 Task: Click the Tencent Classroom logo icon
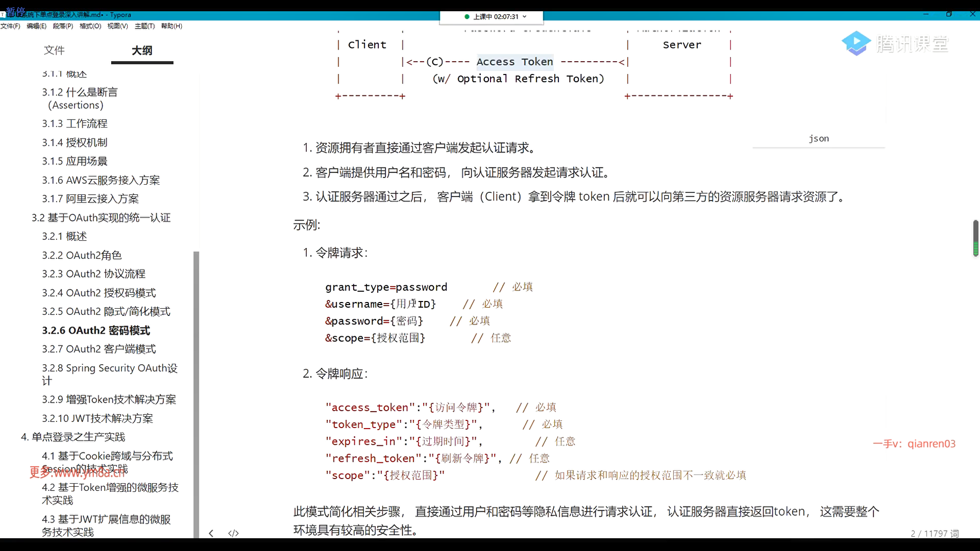(856, 43)
